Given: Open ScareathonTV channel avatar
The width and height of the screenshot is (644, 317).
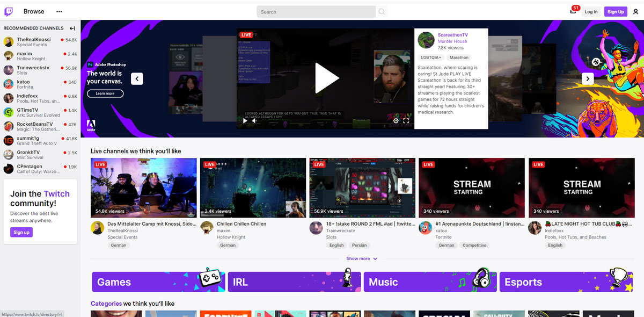Looking at the screenshot, I should 426,40.
